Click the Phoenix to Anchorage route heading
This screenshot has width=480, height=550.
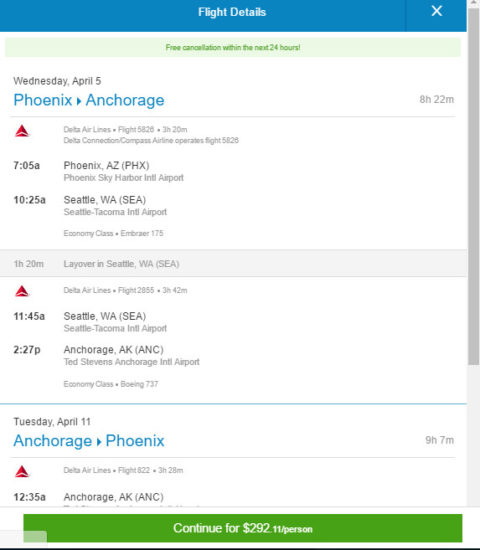89,100
